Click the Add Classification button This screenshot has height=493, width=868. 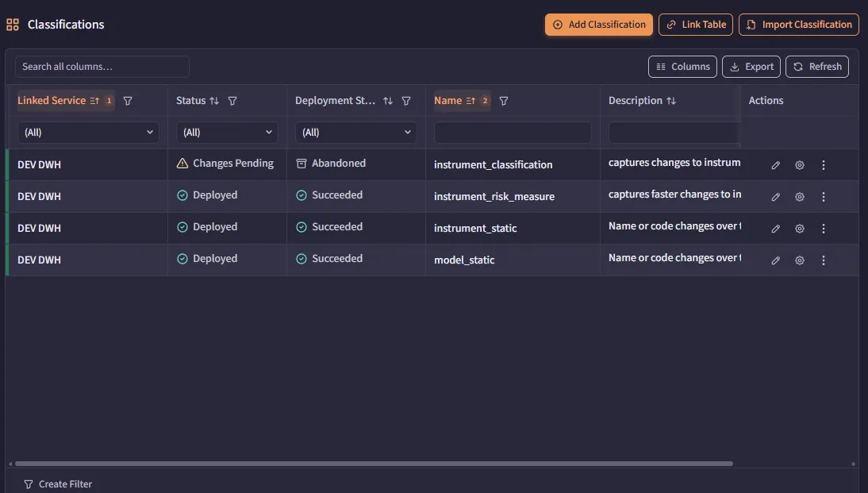tap(598, 25)
